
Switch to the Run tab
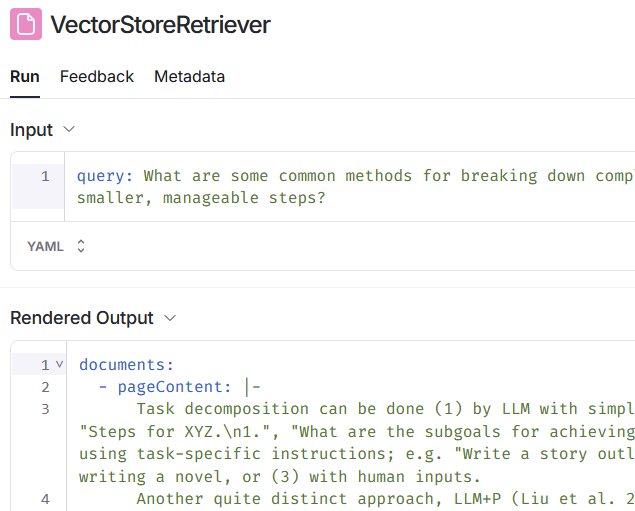click(25, 77)
